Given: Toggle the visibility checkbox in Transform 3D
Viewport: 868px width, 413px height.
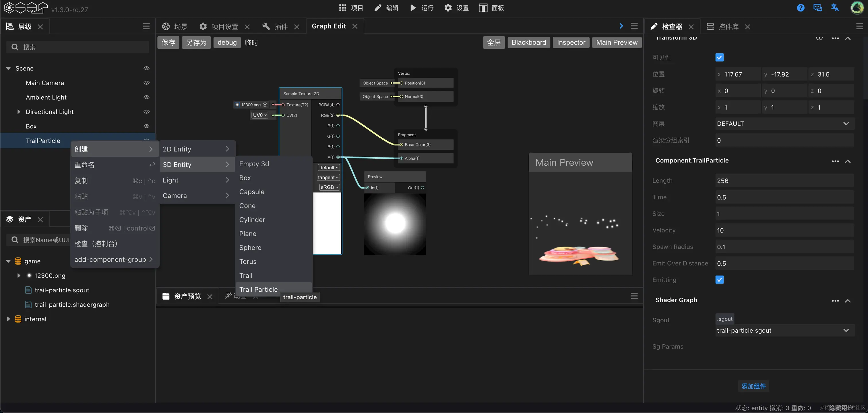Looking at the screenshot, I should pos(719,58).
